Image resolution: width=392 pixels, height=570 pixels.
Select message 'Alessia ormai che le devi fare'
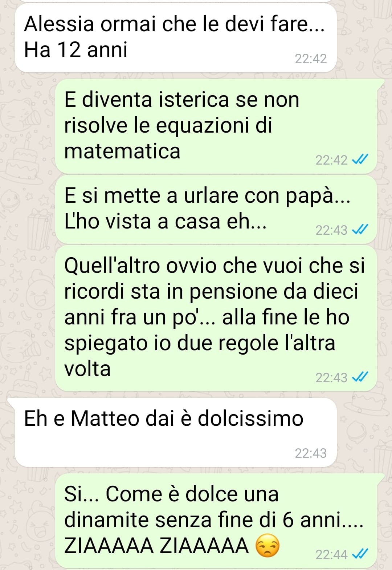176,38
